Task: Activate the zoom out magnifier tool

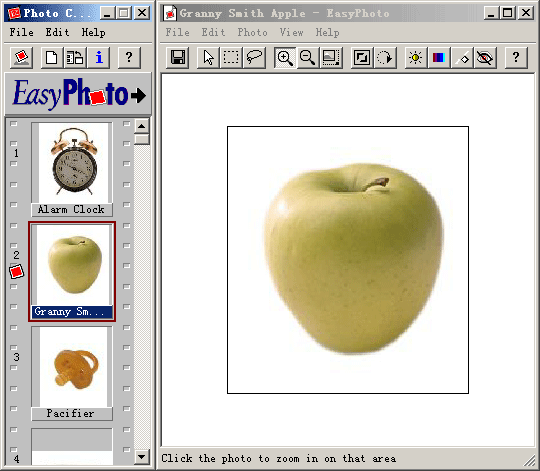Action: tap(308, 57)
